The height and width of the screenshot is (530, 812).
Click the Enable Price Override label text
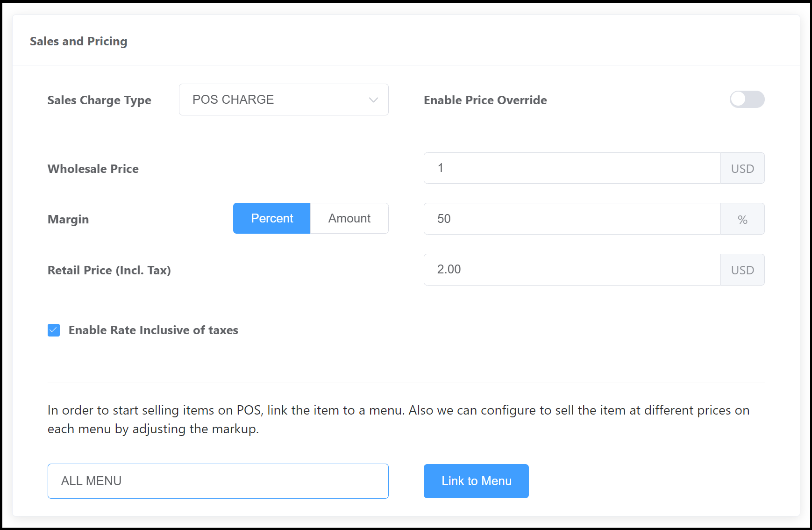[485, 100]
